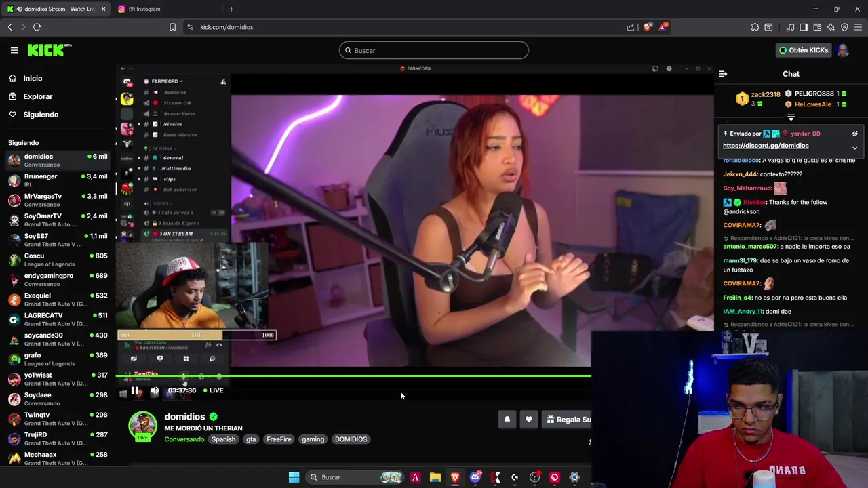Pause the live stream video
Viewport: 868px width, 488px height.
(x=135, y=390)
